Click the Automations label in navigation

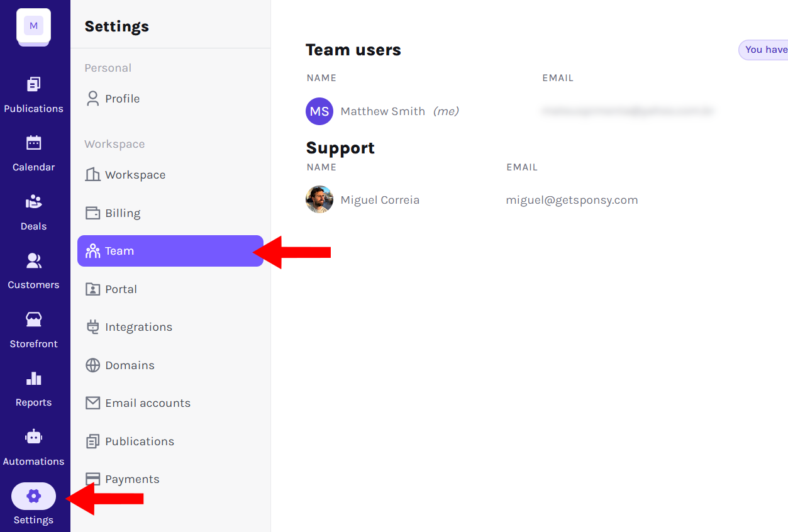(x=33, y=462)
